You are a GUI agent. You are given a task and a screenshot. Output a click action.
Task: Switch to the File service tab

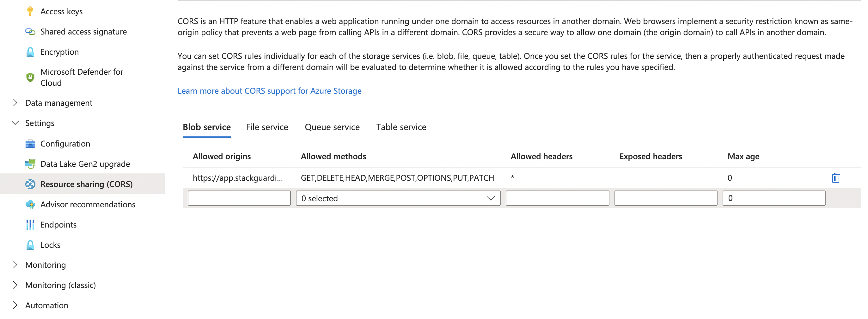[x=267, y=127]
